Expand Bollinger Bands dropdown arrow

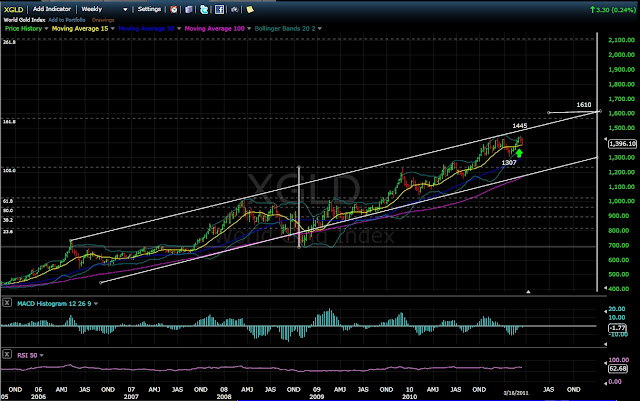coord(320,29)
